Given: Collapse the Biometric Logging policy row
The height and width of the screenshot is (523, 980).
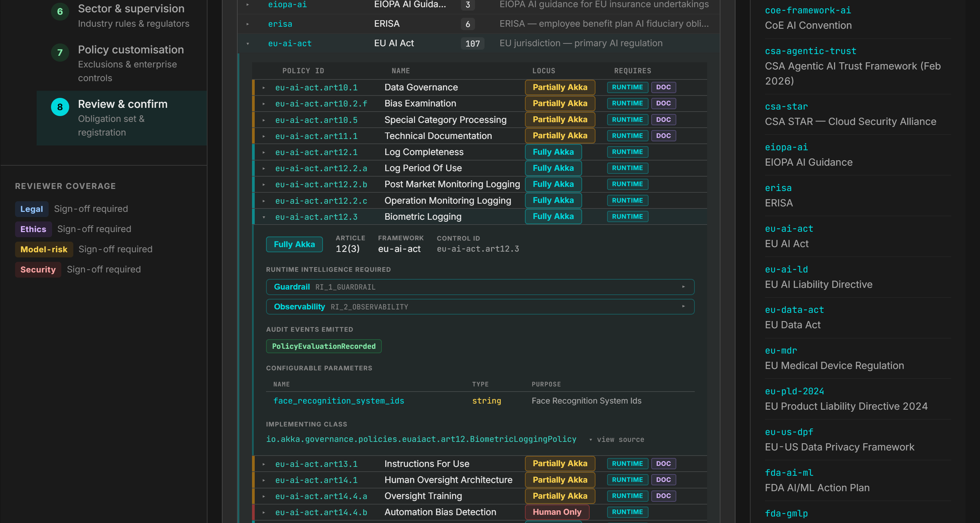Looking at the screenshot, I should 264,217.
